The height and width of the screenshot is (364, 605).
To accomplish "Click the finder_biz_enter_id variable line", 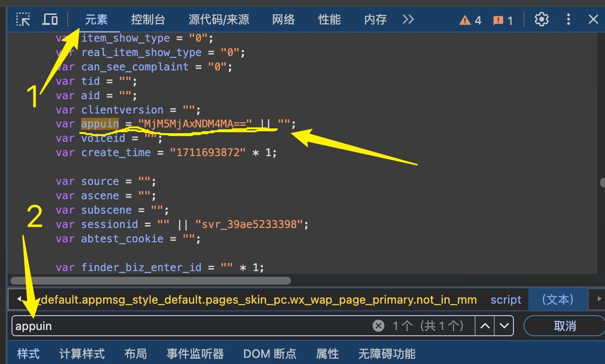I will pos(160,267).
